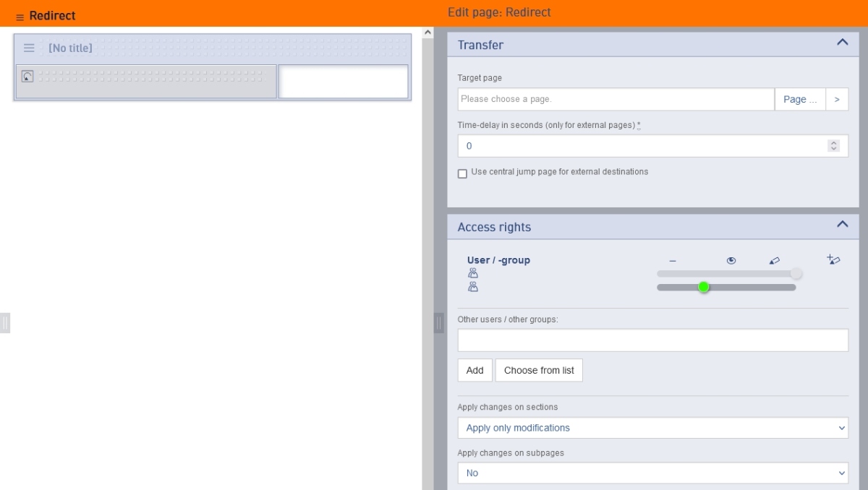Click the pencil edit-rights icon

[x=775, y=261]
